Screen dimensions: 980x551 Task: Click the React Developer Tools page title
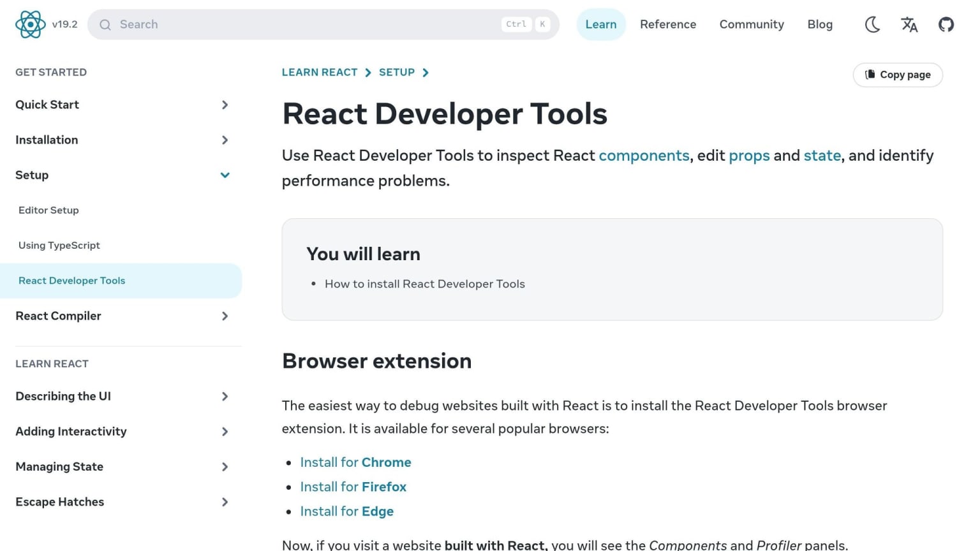tap(445, 114)
